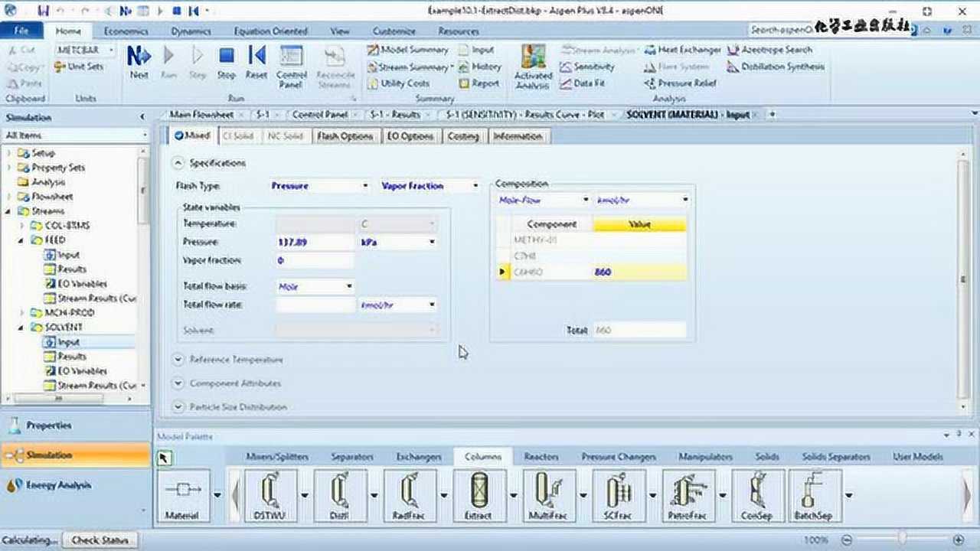Click the Vapor fraction input field

(315, 261)
